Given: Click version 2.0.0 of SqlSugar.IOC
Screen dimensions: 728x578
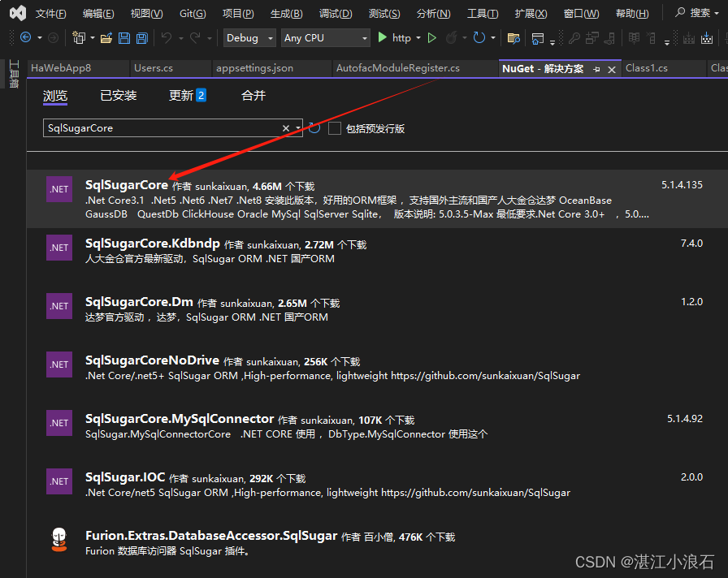Looking at the screenshot, I should (x=691, y=477).
